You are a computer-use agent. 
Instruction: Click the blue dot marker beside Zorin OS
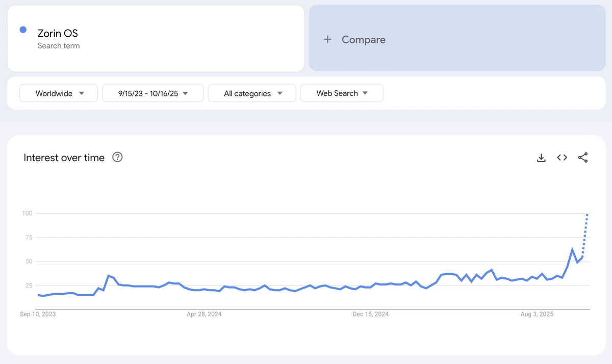click(x=23, y=30)
